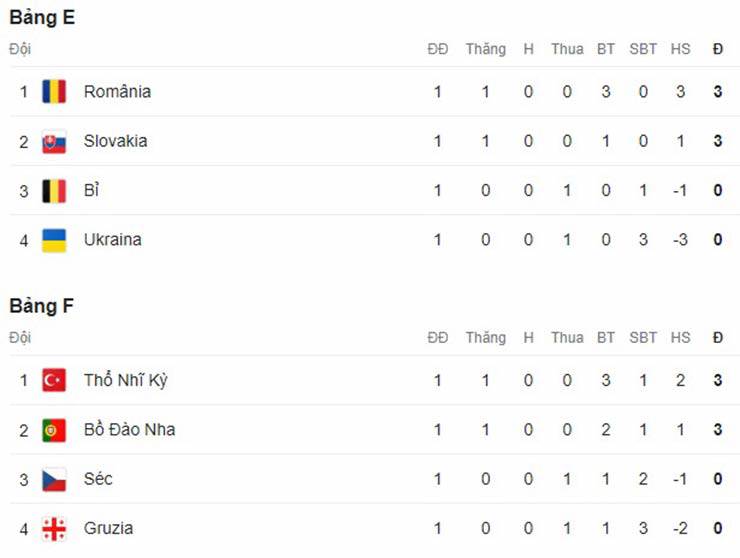Select the Bồ Đào Nha team name
This screenshot has height=558, width=740.
coord(129,430)
